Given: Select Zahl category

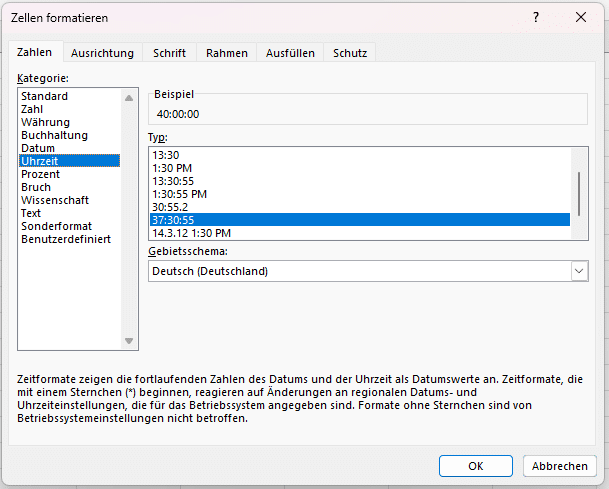Looking at the screenshot, I should (x=70, y=109).
